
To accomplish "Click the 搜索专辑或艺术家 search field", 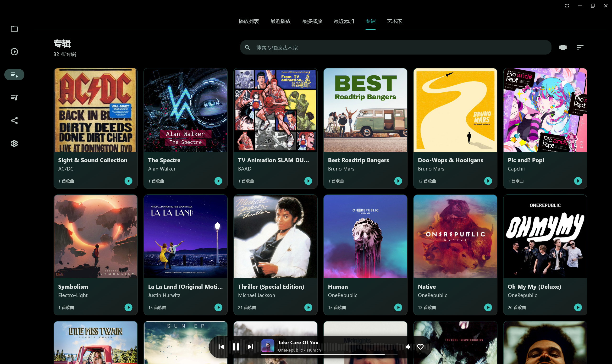I will pyautogui.click(x=396, y=47).
